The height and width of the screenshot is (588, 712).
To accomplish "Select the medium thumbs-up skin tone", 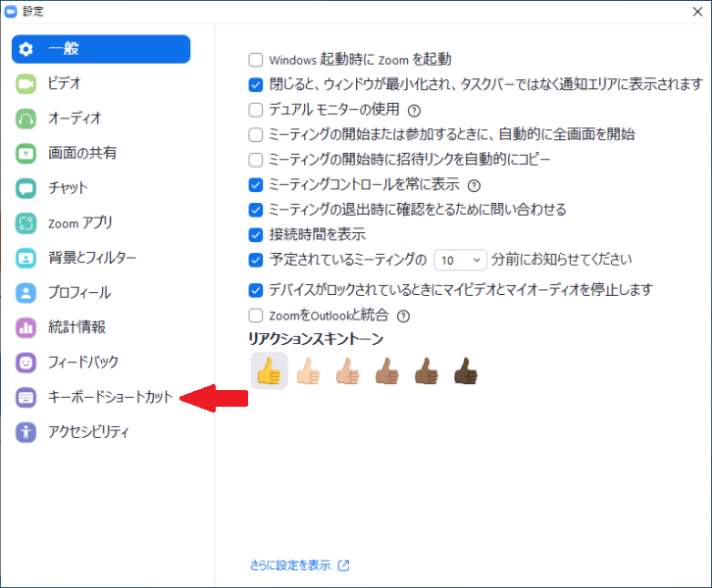I will pos(386,371).
